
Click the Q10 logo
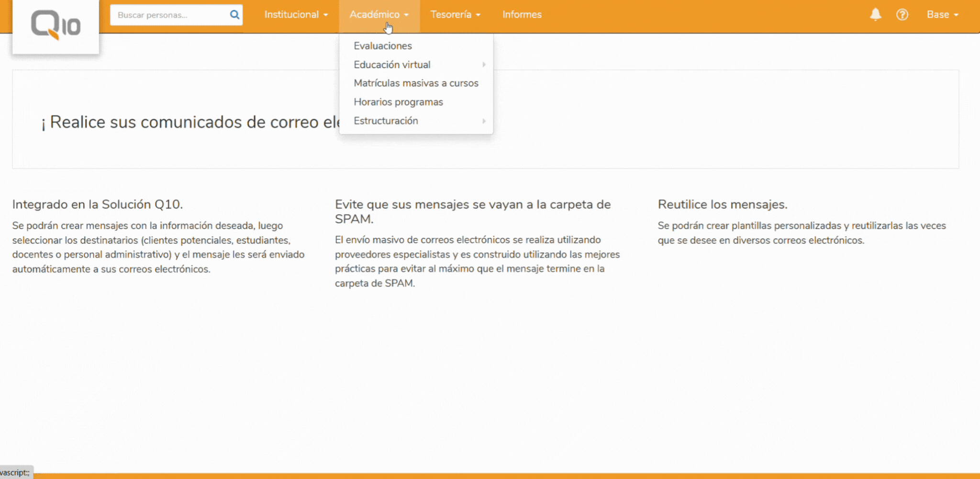pyautogui.click(x=56, y=25)
